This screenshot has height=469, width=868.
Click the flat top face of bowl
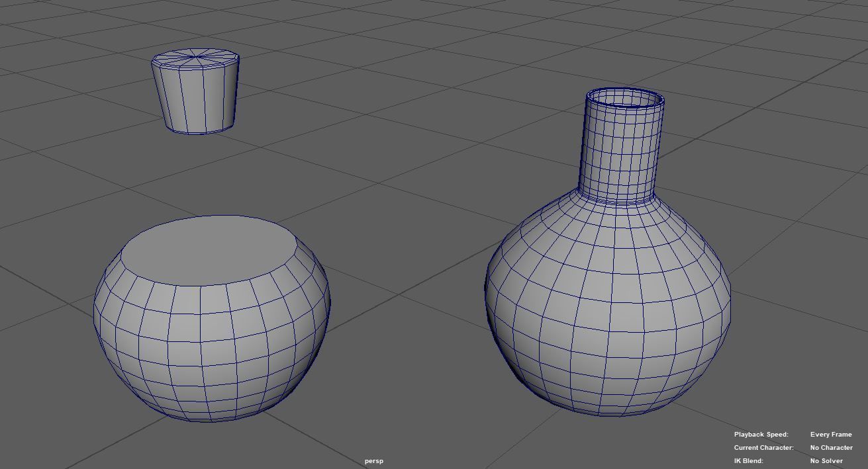(x=210, y=250)
